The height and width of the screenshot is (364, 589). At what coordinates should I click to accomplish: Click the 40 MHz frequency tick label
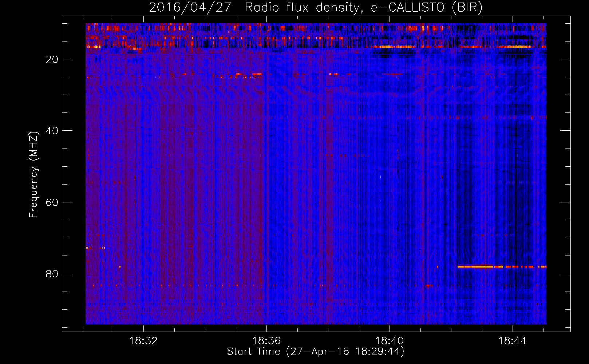[52, 131]
